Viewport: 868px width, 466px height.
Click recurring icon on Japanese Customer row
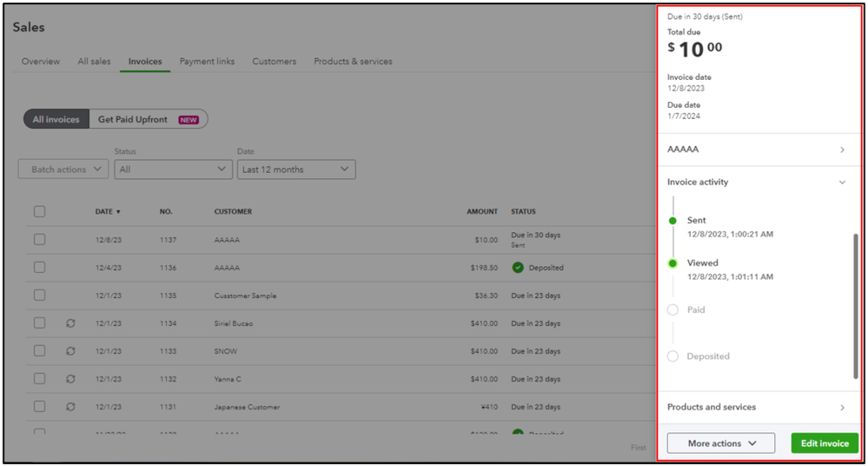click(x=70, y=407)
